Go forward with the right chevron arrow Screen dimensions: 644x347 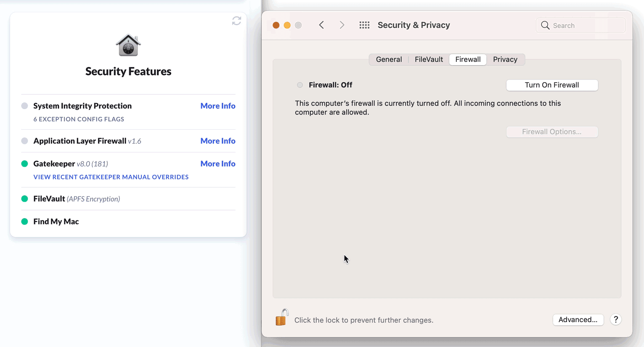pyautogui.click(x=342, y=25)
